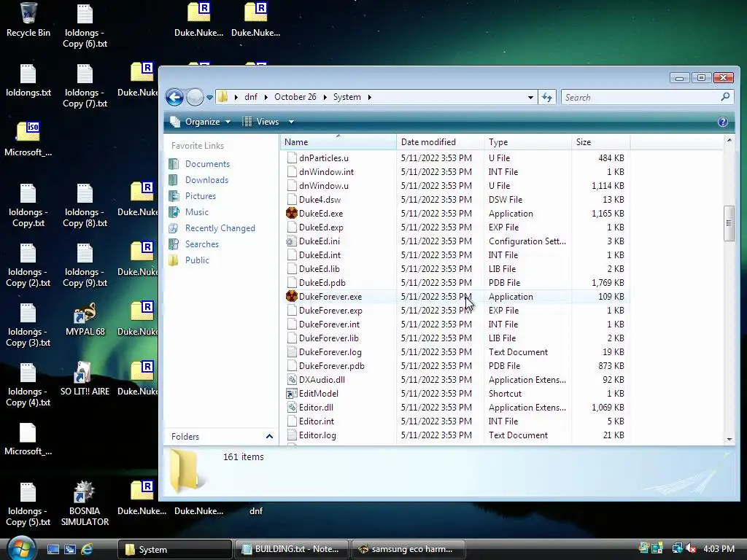Select the DukeEd.ini settings file icon
This screenshot has height=560, width=747.
tap(292, 241)
